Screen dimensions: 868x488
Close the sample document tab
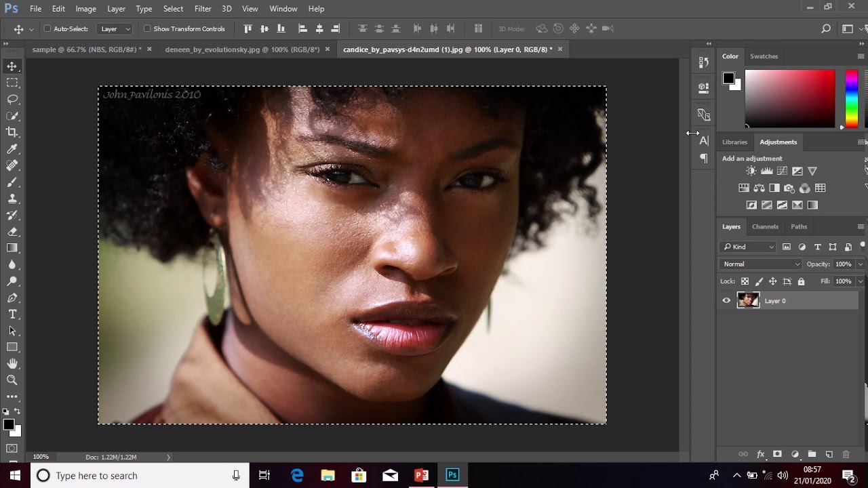point(149,49)
